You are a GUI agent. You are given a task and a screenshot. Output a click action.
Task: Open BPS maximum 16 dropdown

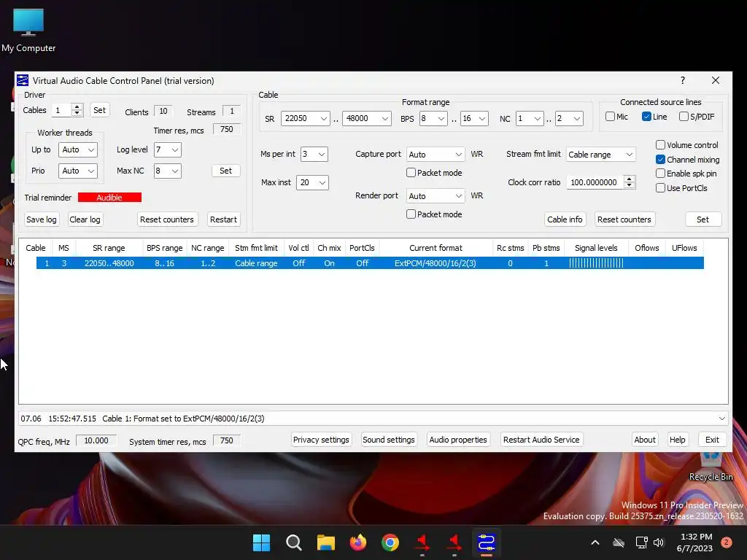(x=474, y=118)
